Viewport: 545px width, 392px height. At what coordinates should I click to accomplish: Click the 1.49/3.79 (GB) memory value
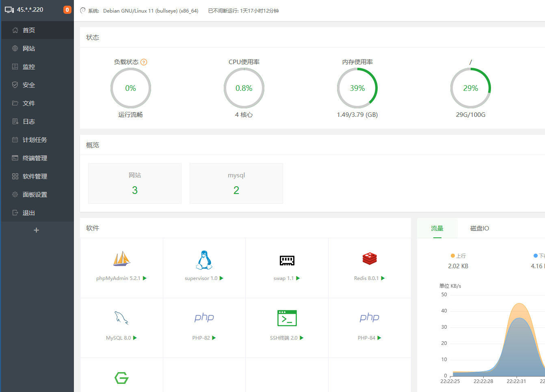[x=357, y=115]
